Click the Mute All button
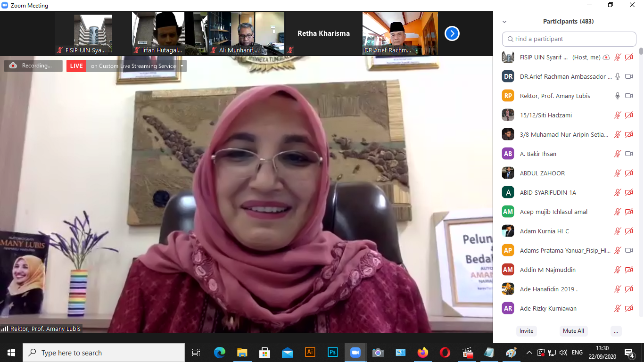Screen dimensions: 644x362 573,331
